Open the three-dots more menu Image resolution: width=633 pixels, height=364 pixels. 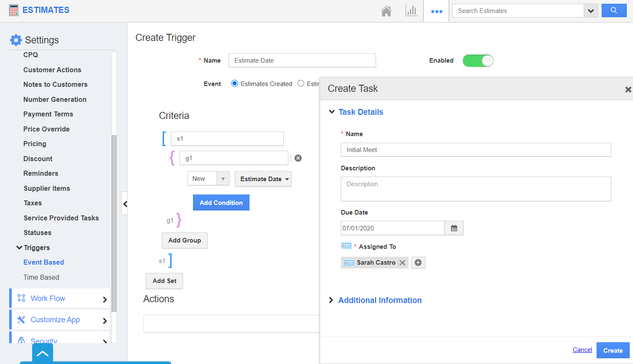click(437, 11)
